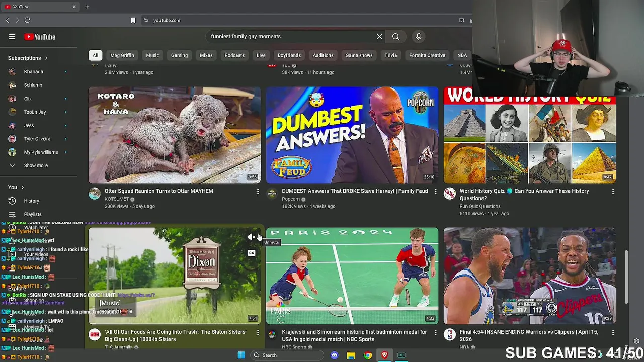Image resolution: width=644 pixels, height=362 pixels.
Task: Expand the You section
Action: [16, 187]
